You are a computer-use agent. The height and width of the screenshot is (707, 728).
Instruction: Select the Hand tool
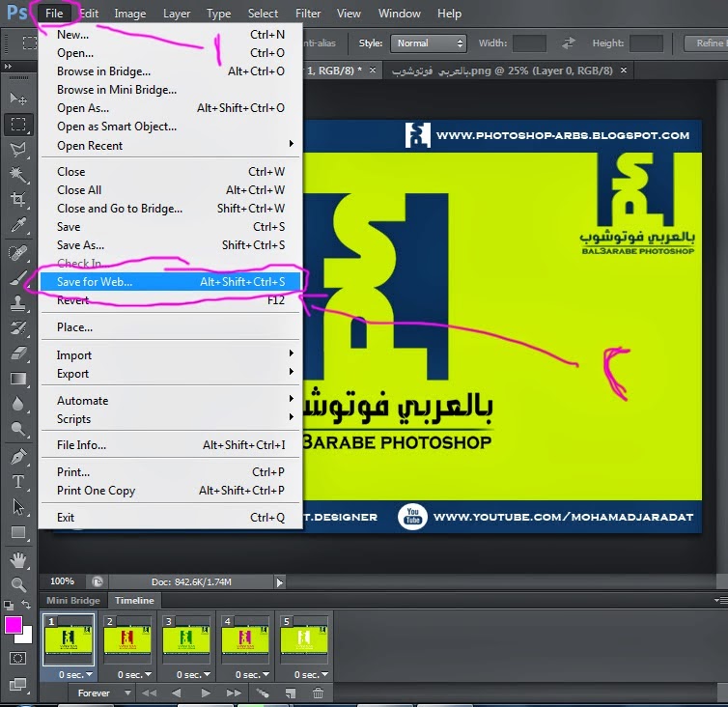pos(18,560)
